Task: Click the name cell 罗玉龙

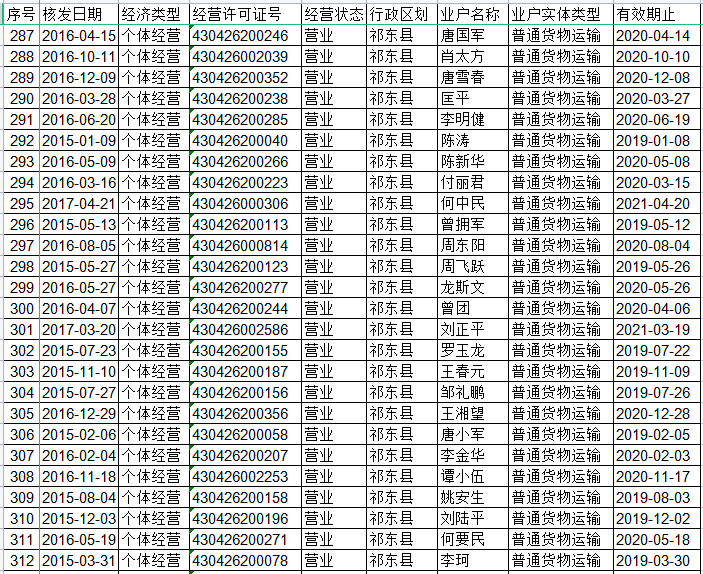Action: coord(461,350)
